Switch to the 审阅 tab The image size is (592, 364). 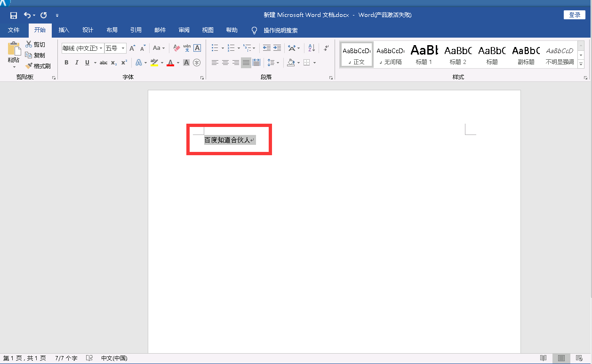(x=184, y=30)
